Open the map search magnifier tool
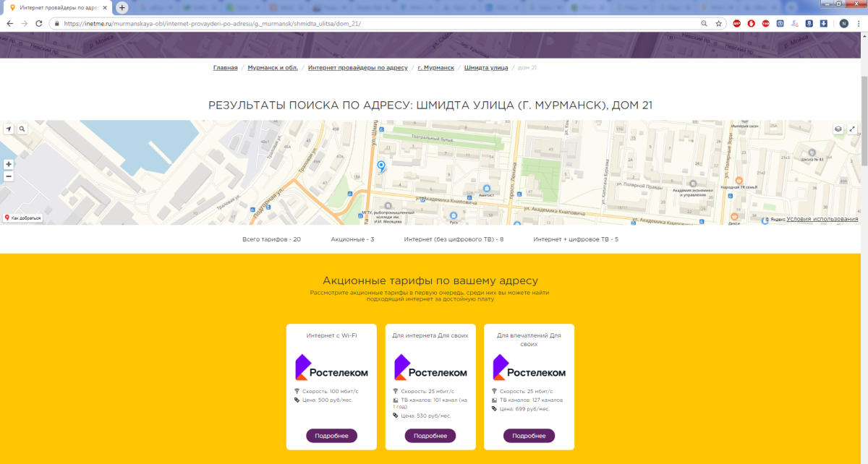The image size is (868, 464). (22, 129)
